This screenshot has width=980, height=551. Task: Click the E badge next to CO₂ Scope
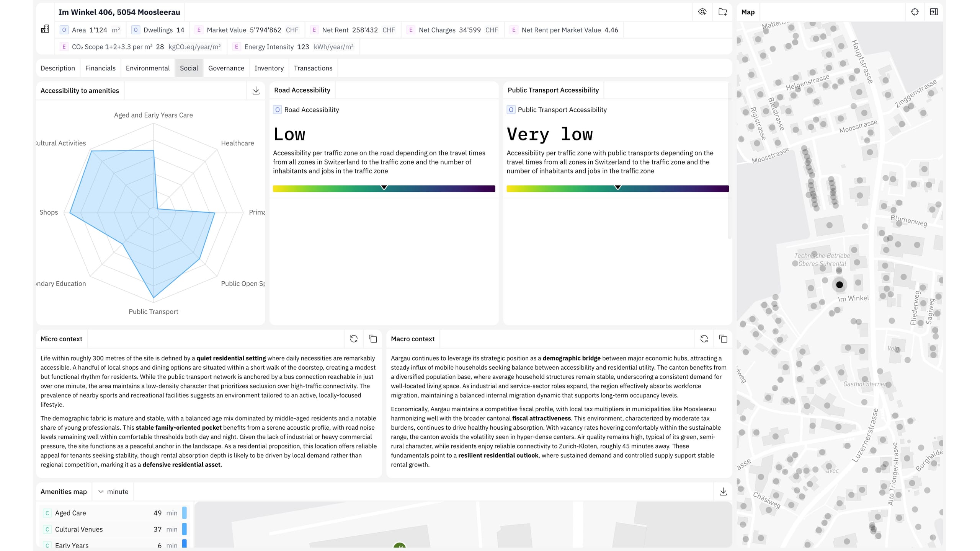[x=64, y=47]
